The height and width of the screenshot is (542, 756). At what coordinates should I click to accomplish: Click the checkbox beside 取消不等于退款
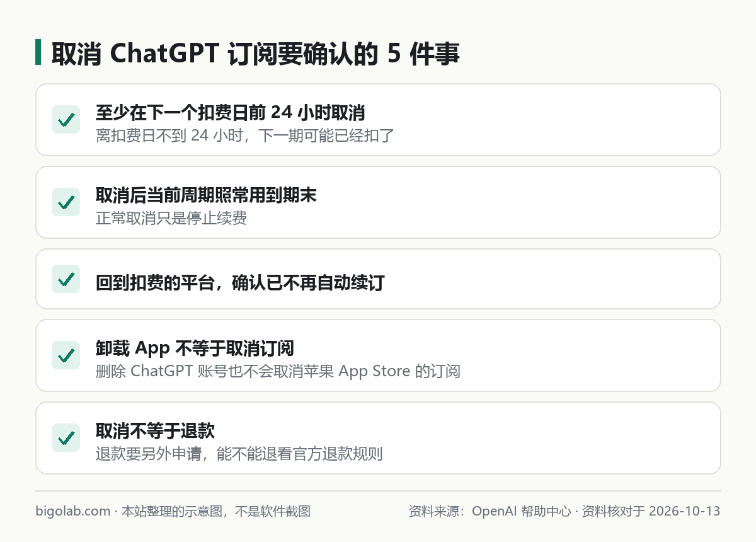point(66,438)
